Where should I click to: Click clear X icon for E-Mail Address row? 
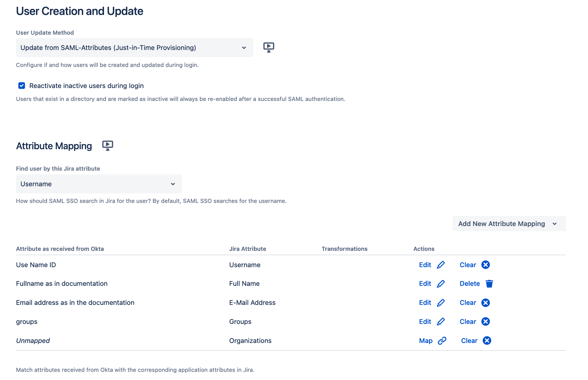[485, 303]
